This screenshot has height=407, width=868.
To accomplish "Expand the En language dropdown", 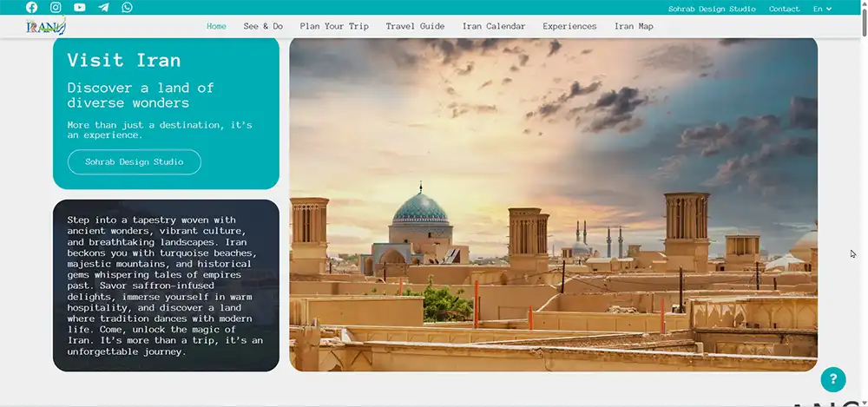I will tap(822, 9).
